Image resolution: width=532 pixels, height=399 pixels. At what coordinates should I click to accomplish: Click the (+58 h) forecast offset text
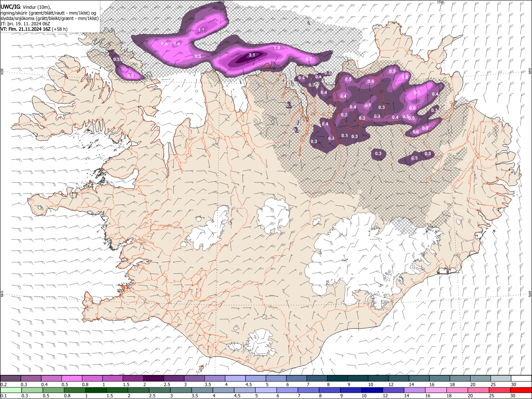(x=60, y=29)
